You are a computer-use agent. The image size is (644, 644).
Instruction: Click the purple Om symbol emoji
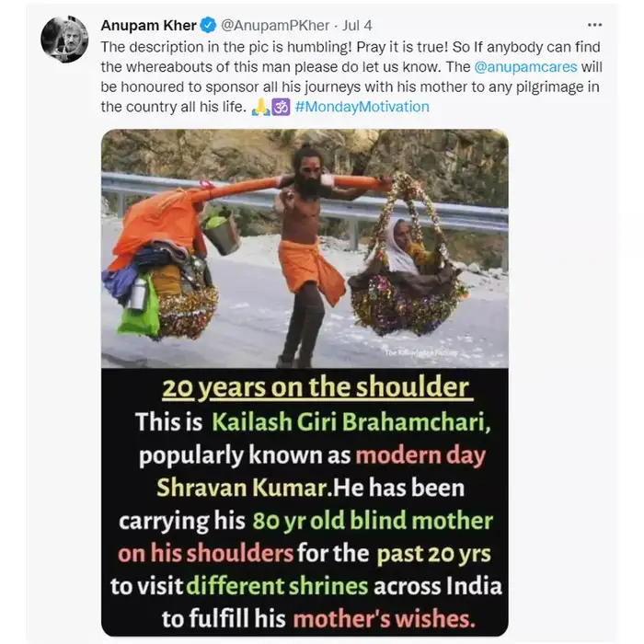click(x=281, y=107)
